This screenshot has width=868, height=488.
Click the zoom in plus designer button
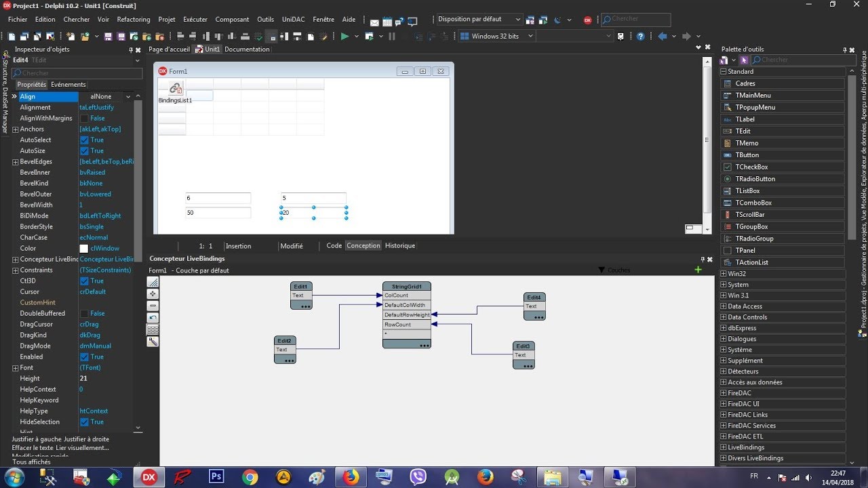153,294
